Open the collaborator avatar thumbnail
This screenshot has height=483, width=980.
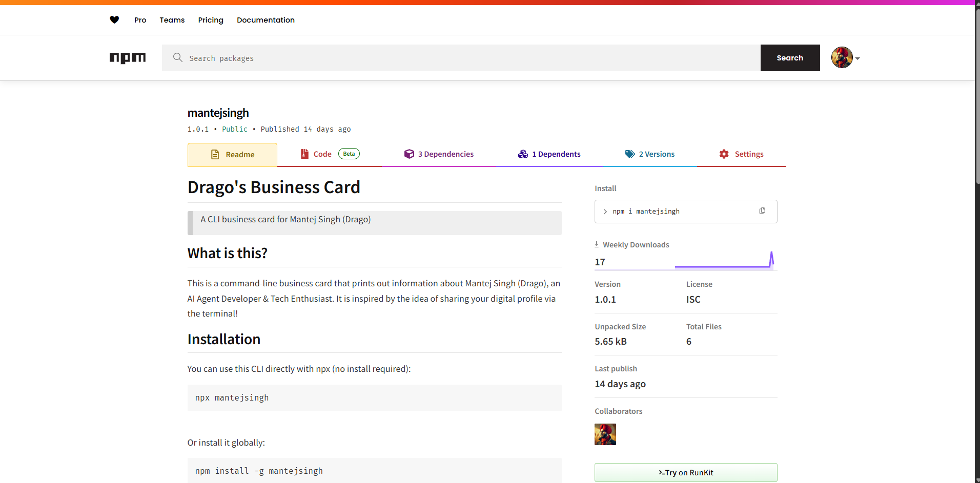click(605, 434)
